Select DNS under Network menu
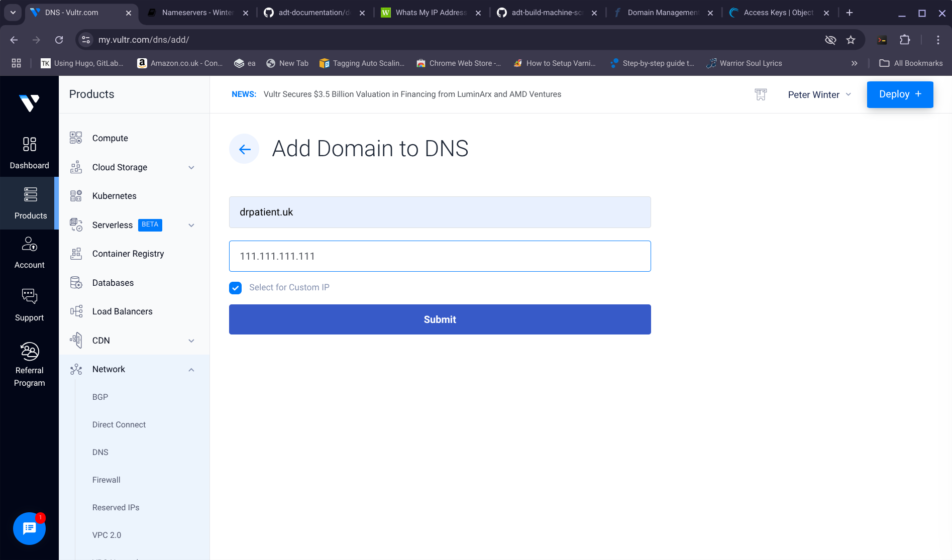This screenshot has width=952, height=560. pyautogui.click(x=100, y=452)
